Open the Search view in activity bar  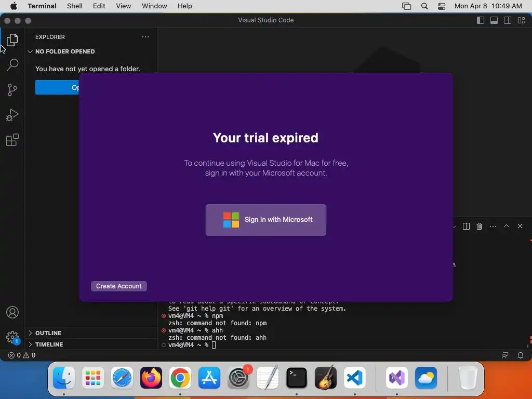12,65
